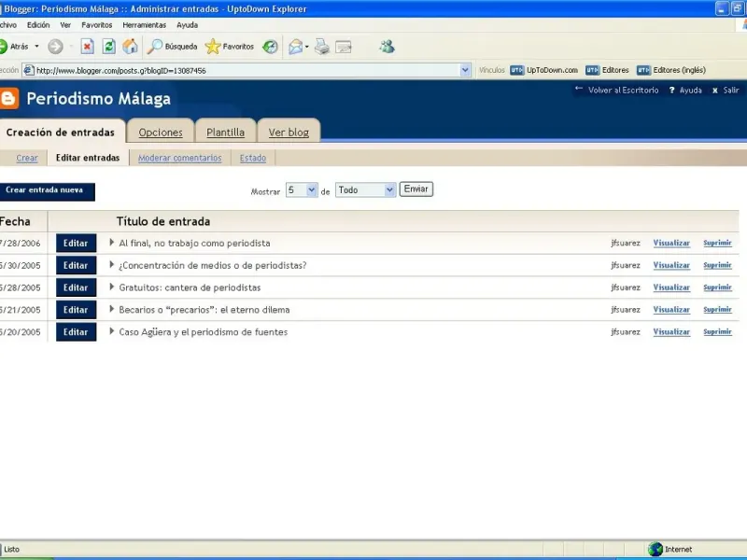Click 'Crear entrada nueva' button

coord(45,190)
